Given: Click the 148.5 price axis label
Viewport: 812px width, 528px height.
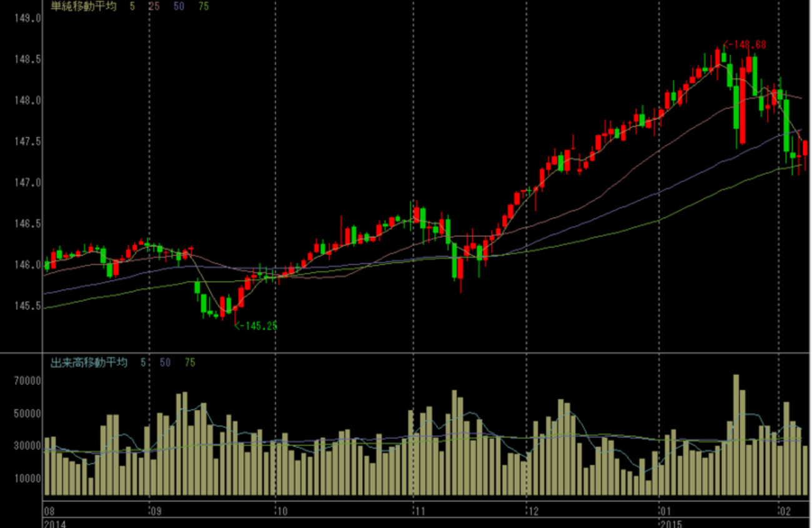Looking at the screenshot, I should tap(27, 59).
